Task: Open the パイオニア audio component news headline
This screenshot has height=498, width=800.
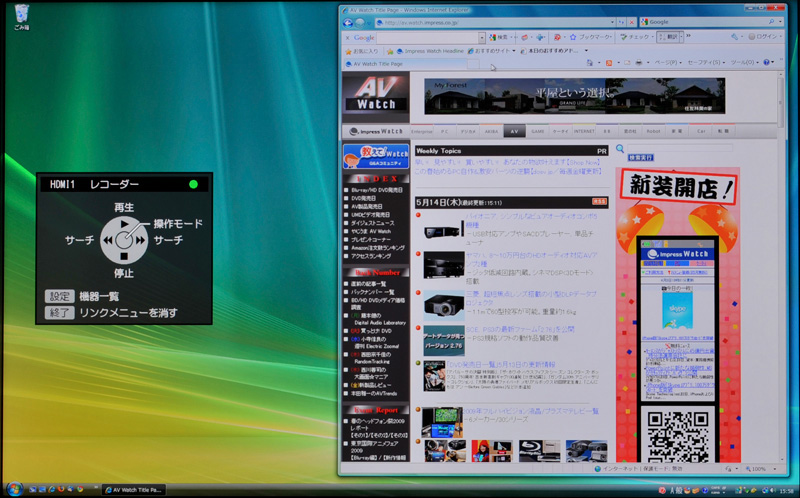Action: 531,220
